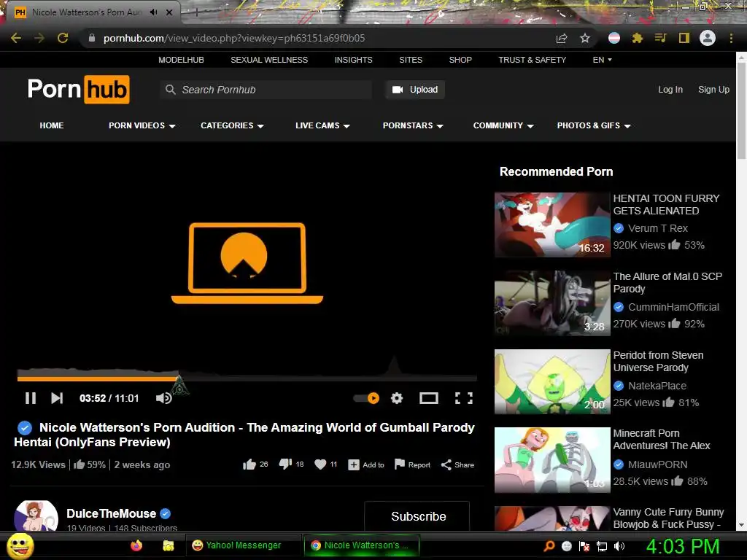The image size is (747, 560).
Task: Mute the video player volume icon
Action: pos(163,398)
